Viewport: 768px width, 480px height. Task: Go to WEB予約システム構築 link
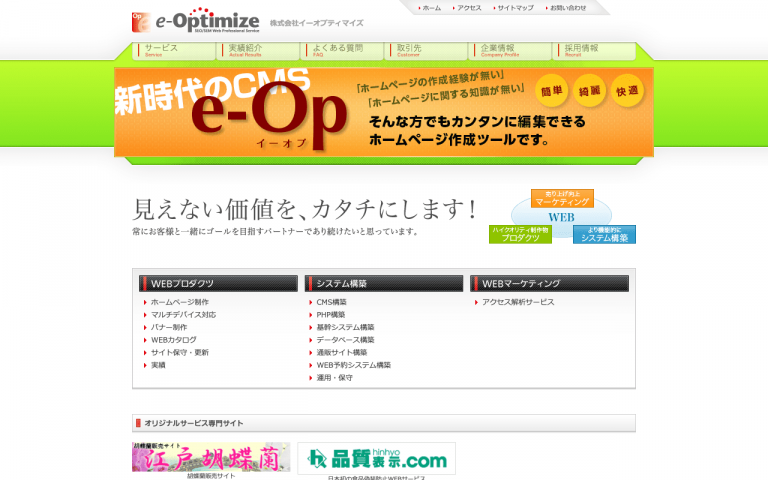[x=353, y=365]
